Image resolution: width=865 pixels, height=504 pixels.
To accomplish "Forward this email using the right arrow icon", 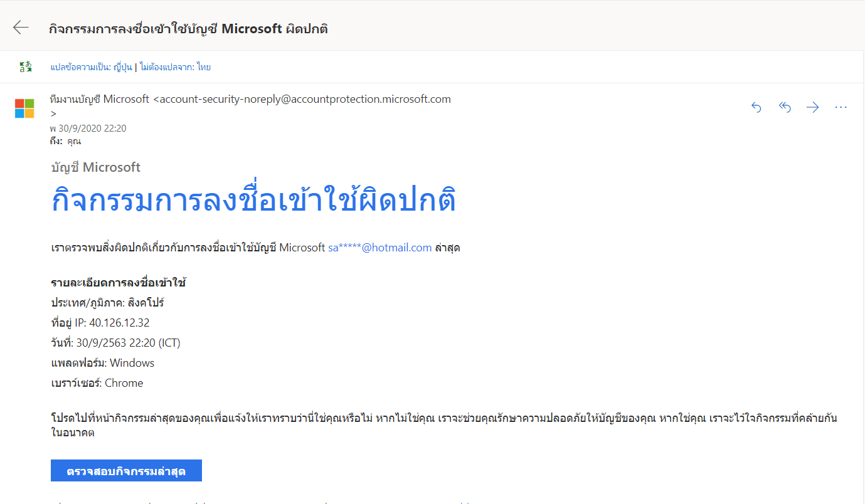I will (812, 107).
